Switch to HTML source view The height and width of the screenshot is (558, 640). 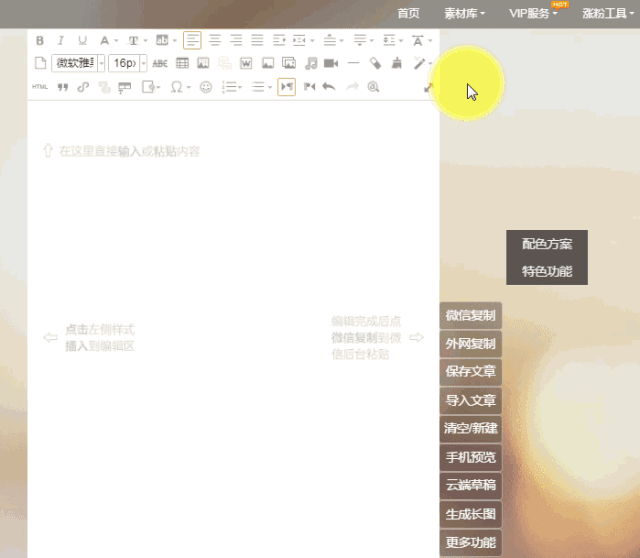[40, 87]
